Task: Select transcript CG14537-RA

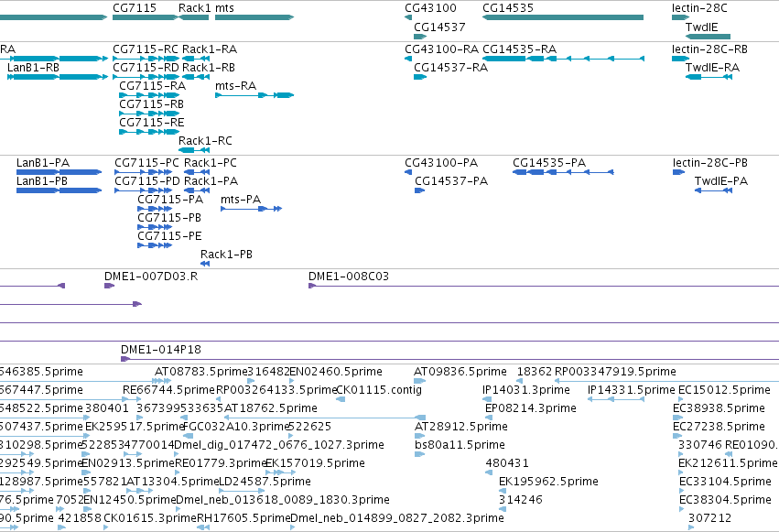Action: 451,68
